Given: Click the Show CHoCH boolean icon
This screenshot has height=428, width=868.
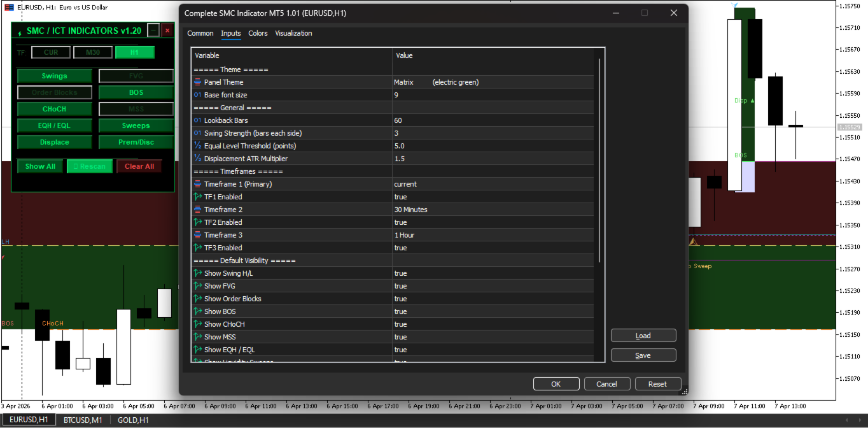Looking at the screenshot, I should [x=197, y=324].
